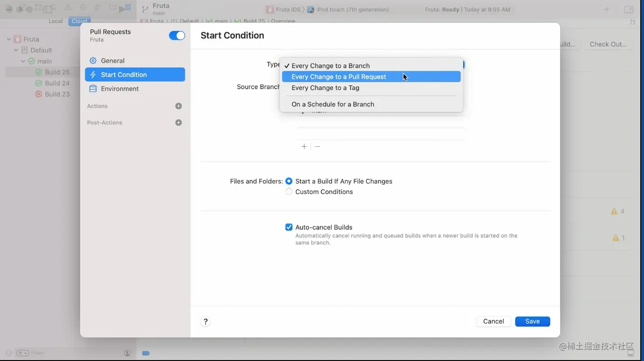Click the filter options icon at bottom left
Viewport: 644px width, 361px height.
pos(23,353)
